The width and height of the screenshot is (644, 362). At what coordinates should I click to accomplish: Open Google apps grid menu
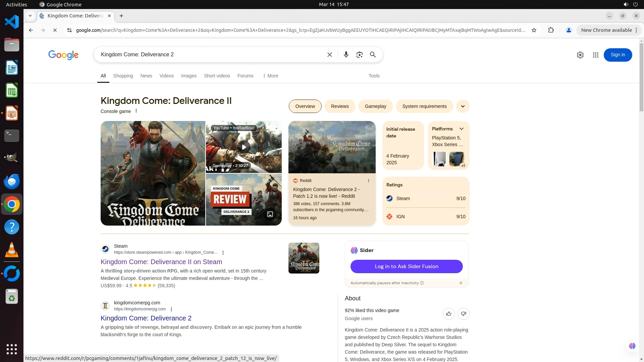click(595, 55)
